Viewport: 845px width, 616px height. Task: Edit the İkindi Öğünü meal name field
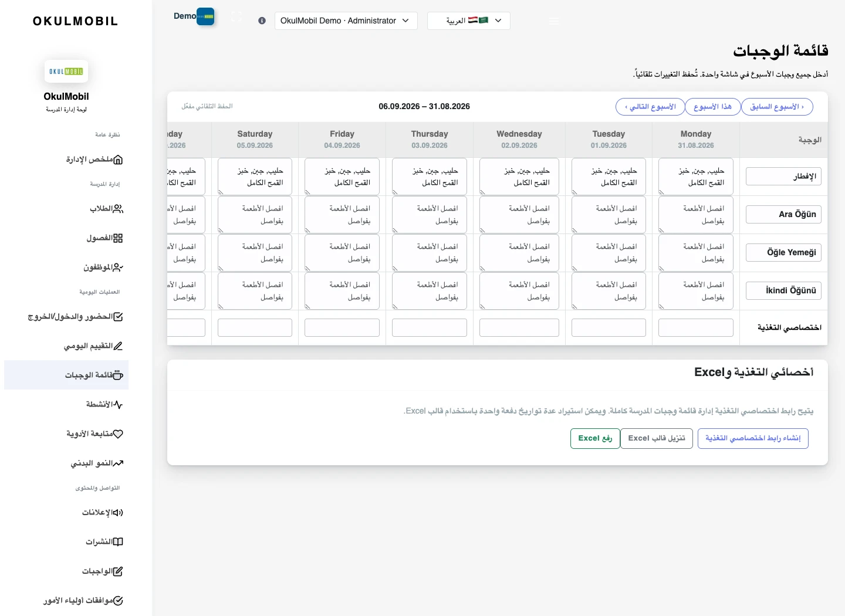[x=783, y=291]
